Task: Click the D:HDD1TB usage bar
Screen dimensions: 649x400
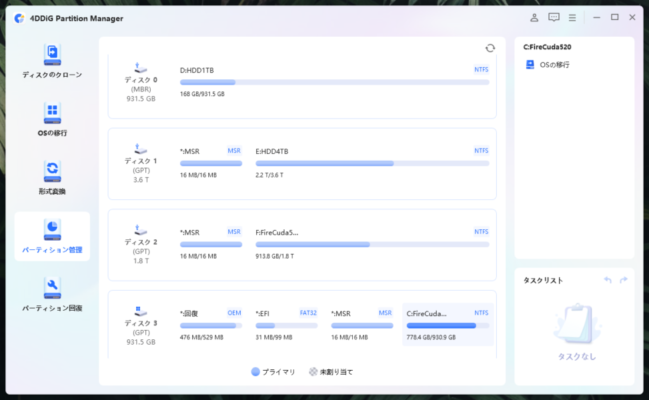Action: [334, 82]
